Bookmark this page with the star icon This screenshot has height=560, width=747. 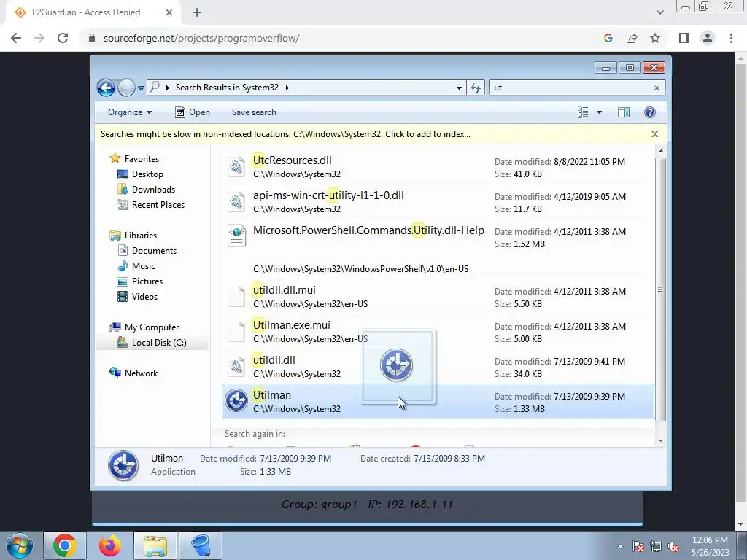(655, 38)
